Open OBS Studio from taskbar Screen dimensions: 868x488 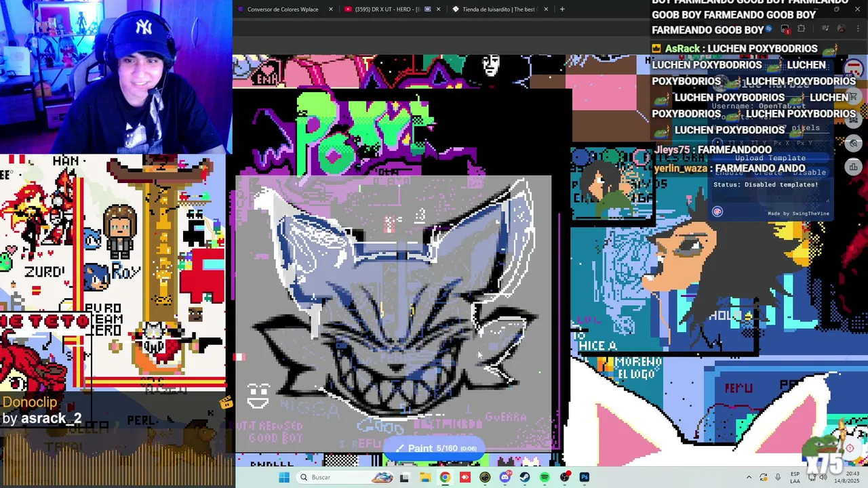[565, 477]
